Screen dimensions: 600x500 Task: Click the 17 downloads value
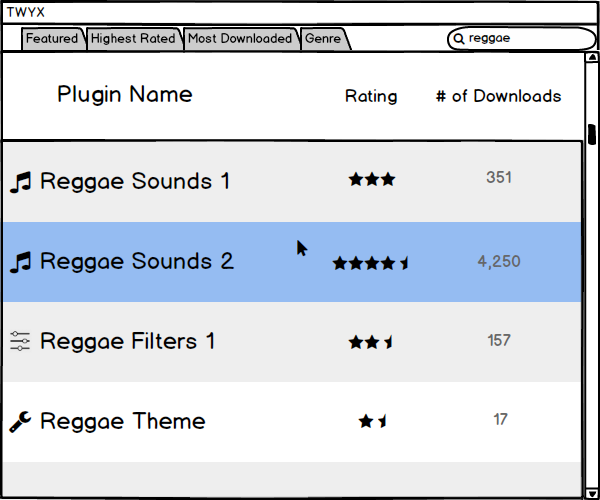click(x=501, y=420)
